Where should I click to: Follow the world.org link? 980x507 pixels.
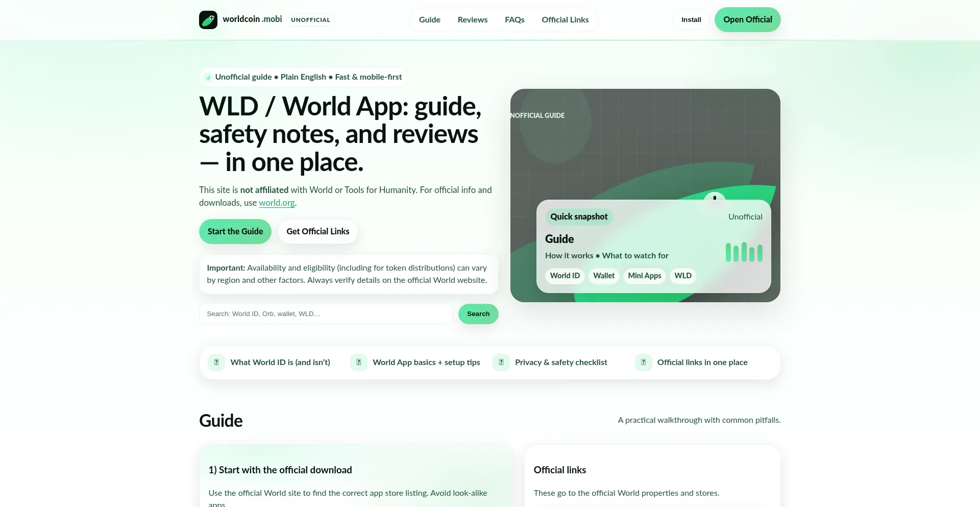277,203
